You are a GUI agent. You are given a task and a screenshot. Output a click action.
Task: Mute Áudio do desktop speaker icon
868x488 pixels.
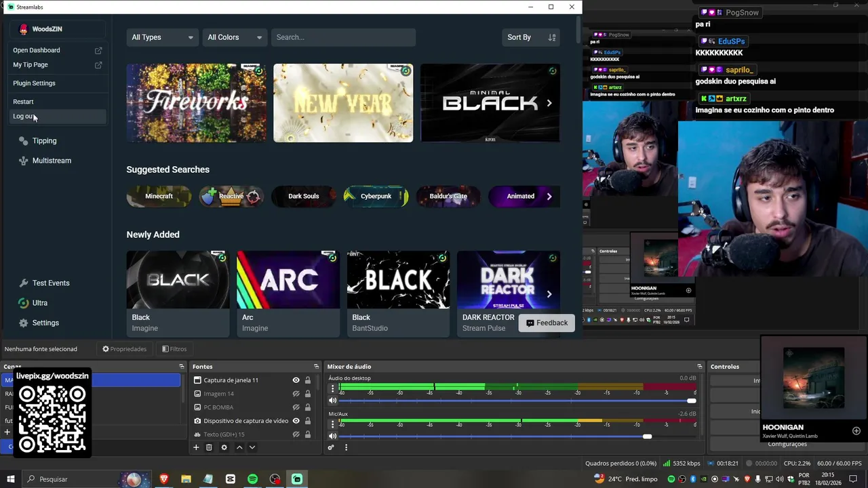coord(332,401)
